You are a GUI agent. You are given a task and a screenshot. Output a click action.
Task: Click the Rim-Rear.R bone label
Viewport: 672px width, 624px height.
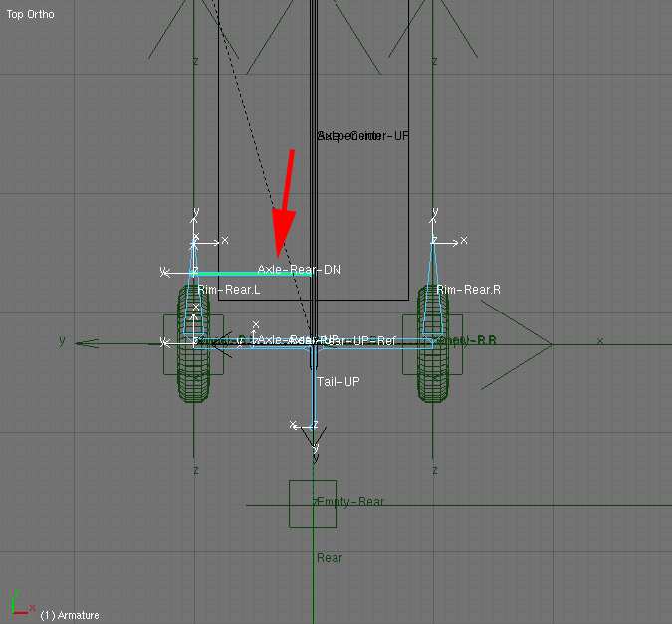pyautogui.click(x=469, y=290)
